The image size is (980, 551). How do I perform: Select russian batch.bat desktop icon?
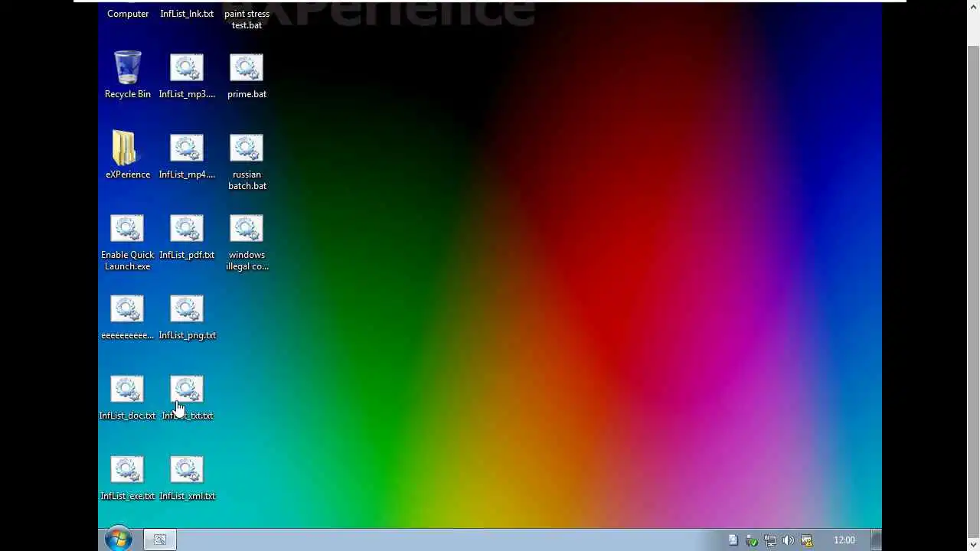coord(247,162)
